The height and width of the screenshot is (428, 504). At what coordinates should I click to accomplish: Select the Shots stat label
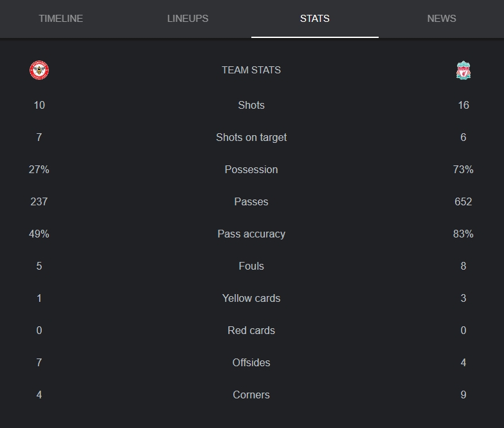pos(251,106)
